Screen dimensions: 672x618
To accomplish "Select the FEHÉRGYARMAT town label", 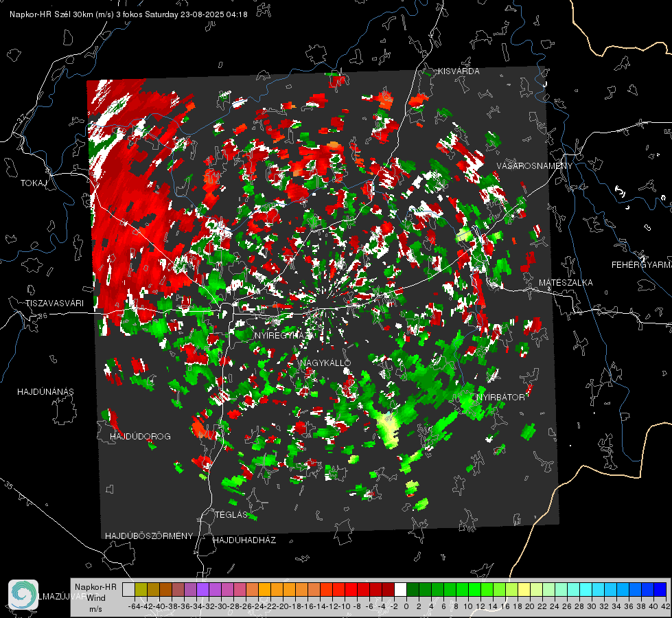I will (x=642, y=265).
